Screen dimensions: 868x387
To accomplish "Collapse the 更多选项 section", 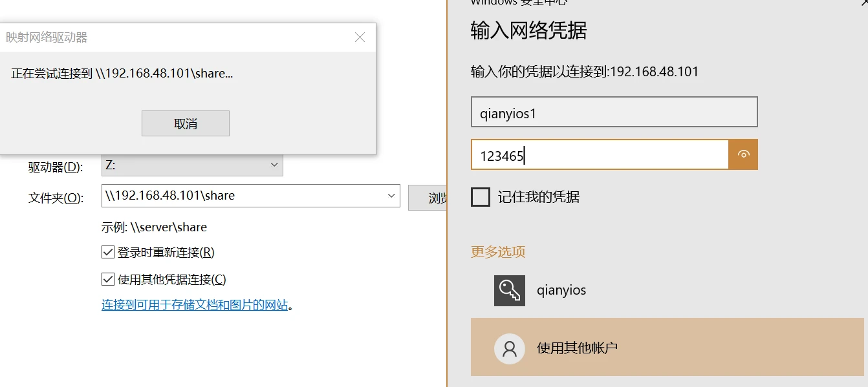I will pos(498,252).
